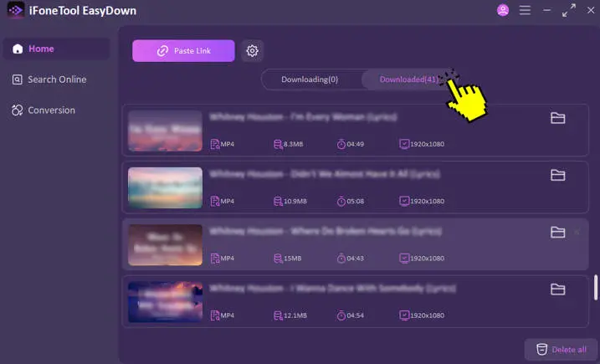
Task: Click thumbnail of I'm Every Woman video
Action: [165, 131]
